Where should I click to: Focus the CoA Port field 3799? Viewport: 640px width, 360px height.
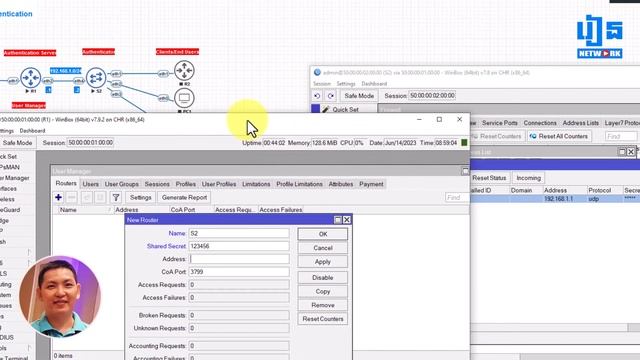point(239,272)
